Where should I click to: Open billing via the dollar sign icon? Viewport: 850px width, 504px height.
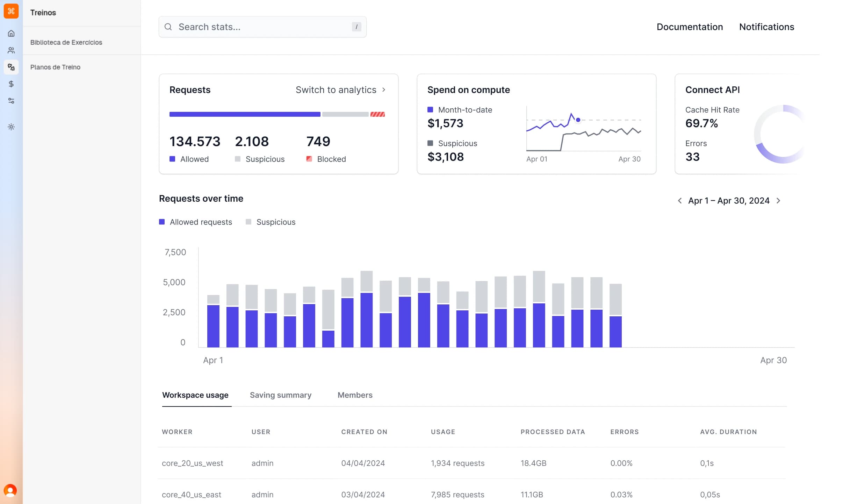pyautogui.click(x=11, y=84)
